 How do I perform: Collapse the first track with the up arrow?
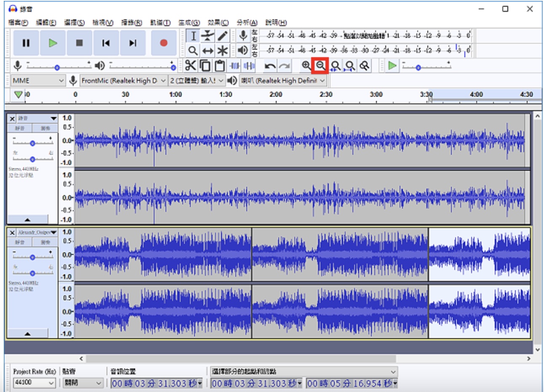pyautogui.click(x=27, y=220)
